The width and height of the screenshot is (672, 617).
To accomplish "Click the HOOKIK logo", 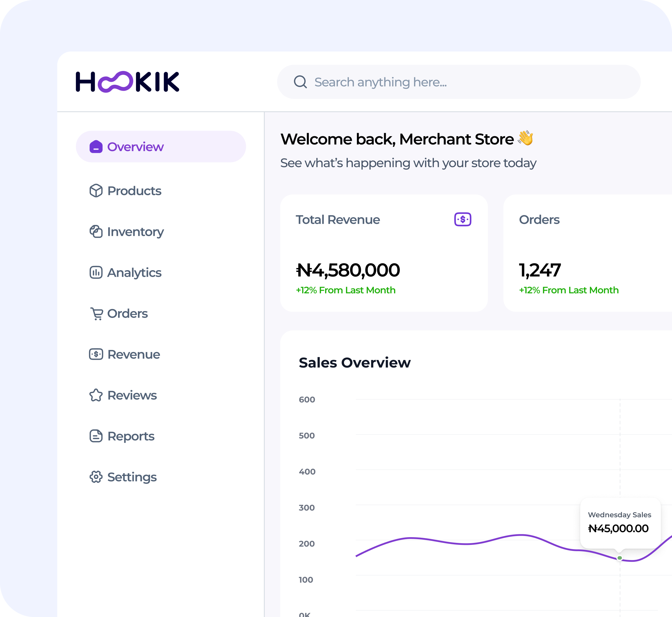I will (128, 82).
